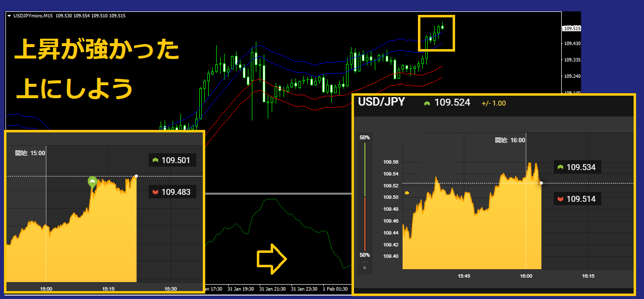Click the red down-arrow 109.483 button
The image size is (644, 299).
click(172, 191)
